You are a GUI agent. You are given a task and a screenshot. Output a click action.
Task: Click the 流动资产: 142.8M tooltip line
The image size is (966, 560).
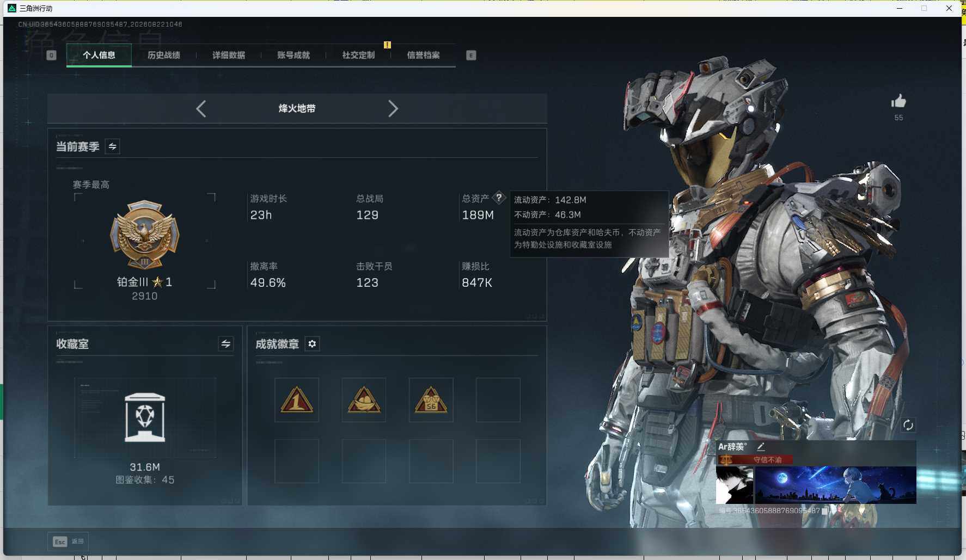(550, 200)
